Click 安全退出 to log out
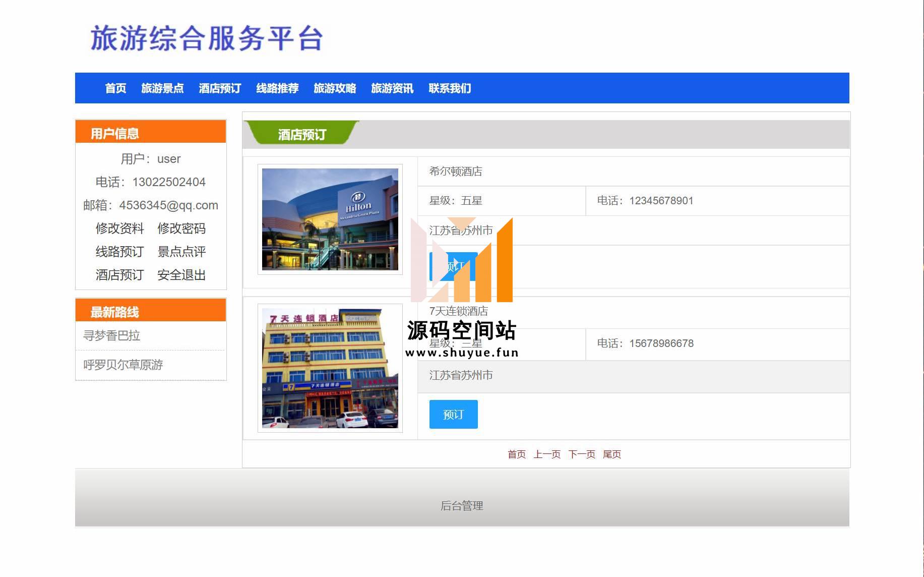This screenshot has width=924, height=577. click(181, 275)
